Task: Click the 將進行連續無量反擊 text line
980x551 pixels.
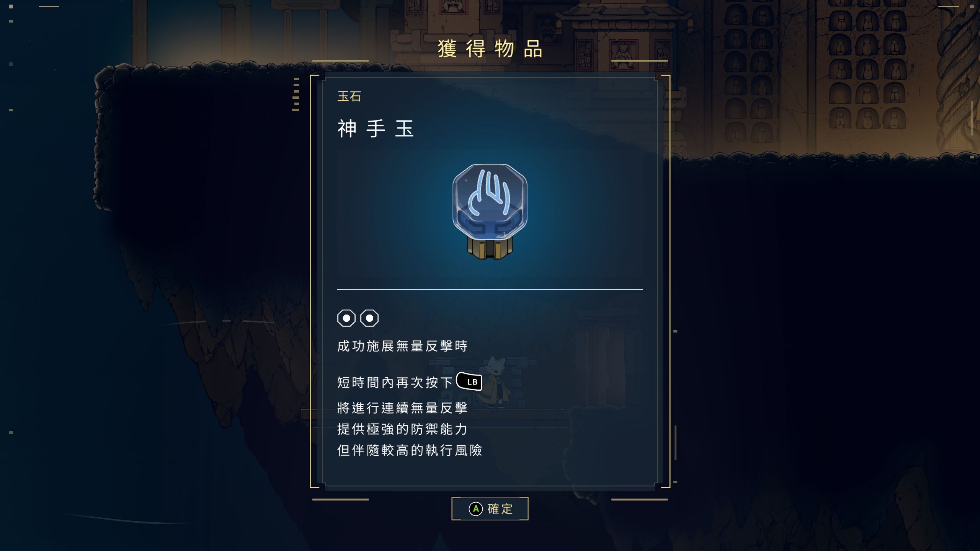Action: (402, 408)
